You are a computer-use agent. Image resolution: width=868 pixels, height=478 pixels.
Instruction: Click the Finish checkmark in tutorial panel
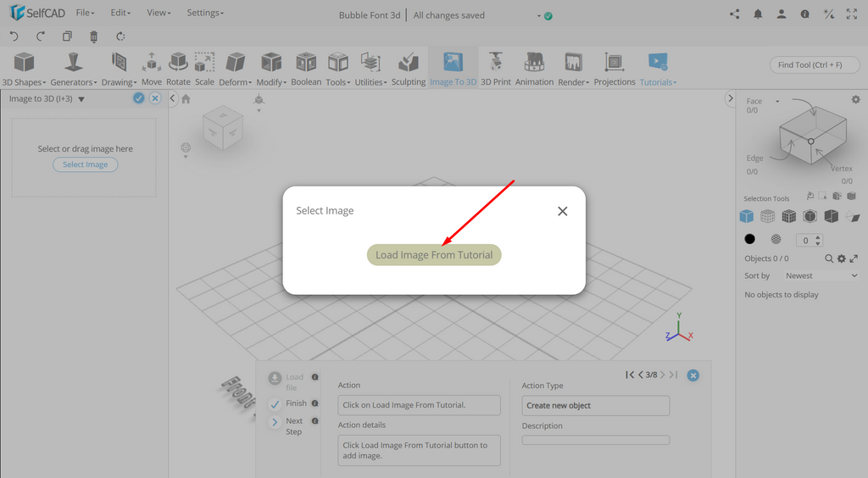click(x=275, y=404)
